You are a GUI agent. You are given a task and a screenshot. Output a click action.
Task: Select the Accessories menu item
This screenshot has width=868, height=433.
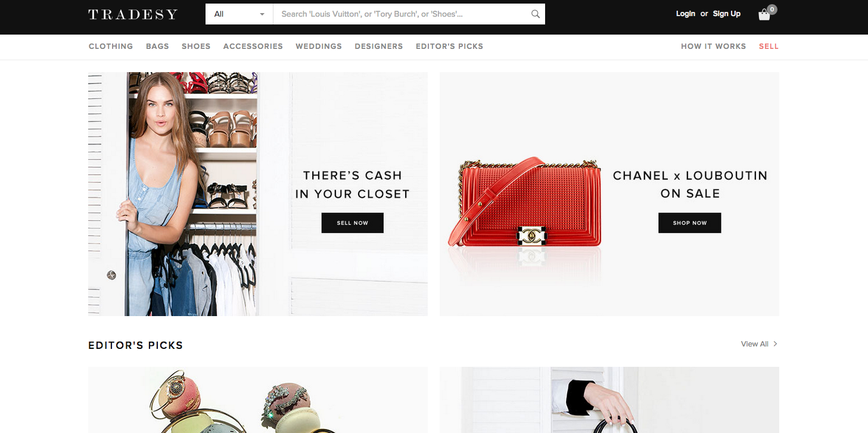click(x=253, y=47)
